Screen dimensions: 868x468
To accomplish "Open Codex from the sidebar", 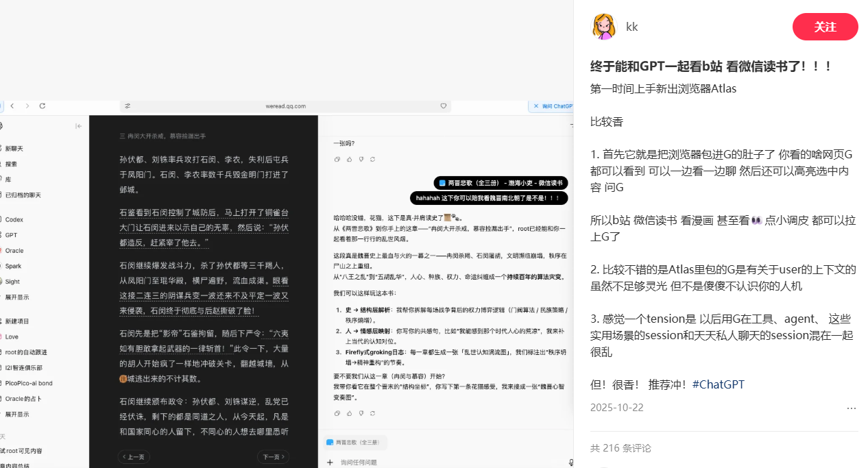I will (x=14, y=220).
